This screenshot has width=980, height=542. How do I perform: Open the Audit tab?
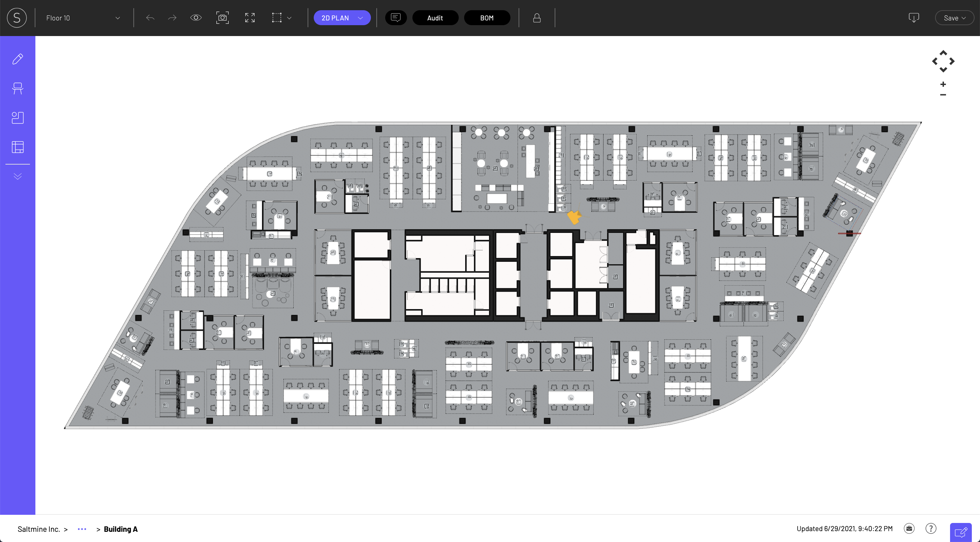click(435, 18)
